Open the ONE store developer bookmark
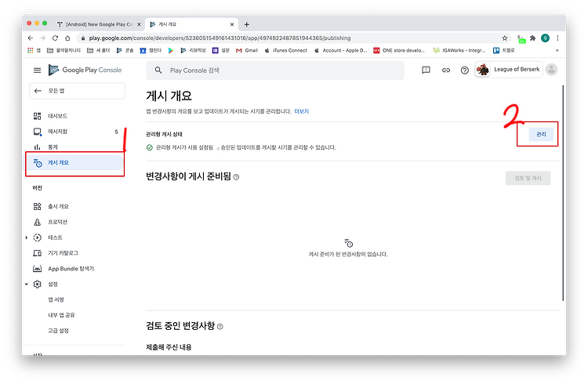 point(399,50)
